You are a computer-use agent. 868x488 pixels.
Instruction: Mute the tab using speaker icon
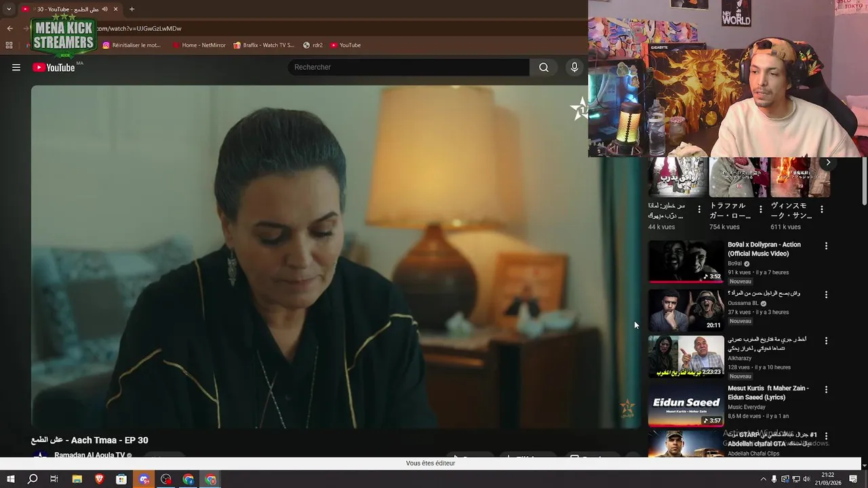click(104, 9)
